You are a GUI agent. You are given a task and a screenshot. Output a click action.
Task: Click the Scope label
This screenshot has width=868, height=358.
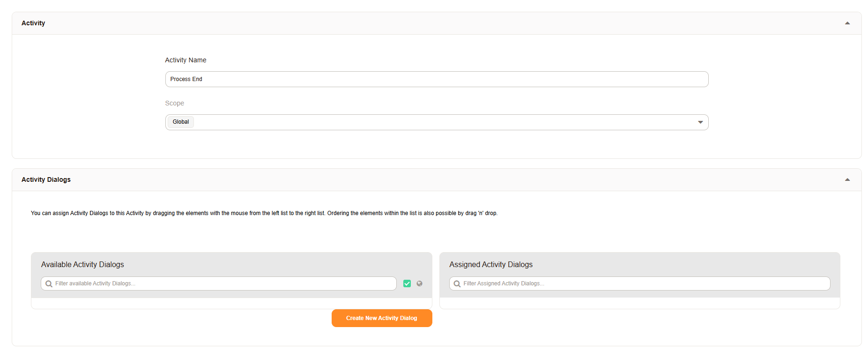174,103
